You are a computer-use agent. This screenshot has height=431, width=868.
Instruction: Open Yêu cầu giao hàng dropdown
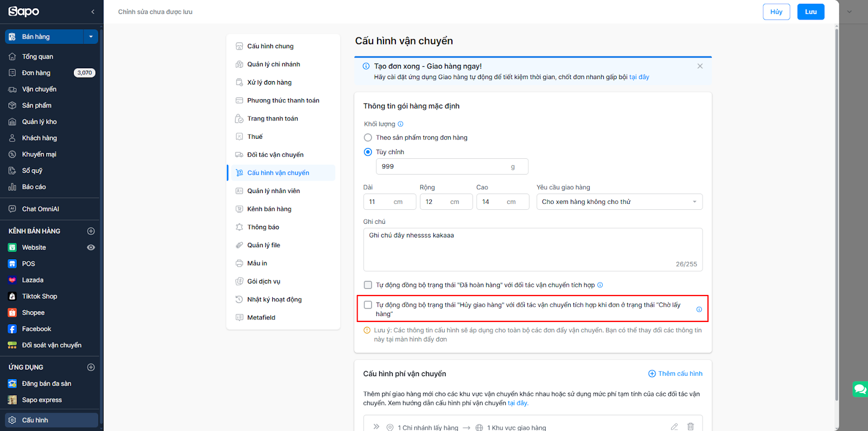pos(619,202)
